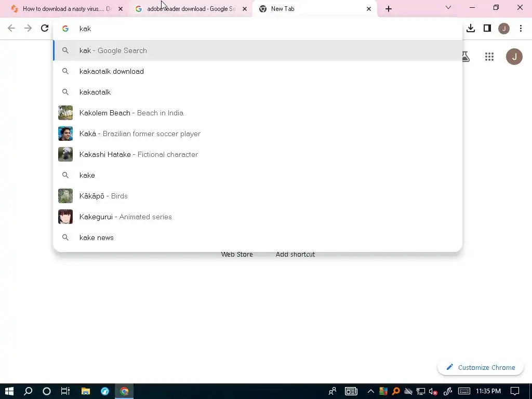Open the Web Store shortcut
The height and width of the screenshot is (399, 532).
coord(237,255)
